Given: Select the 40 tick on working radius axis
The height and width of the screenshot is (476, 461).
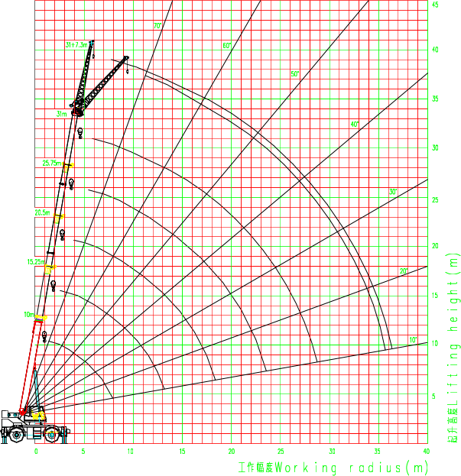Looking at the screenshot, I should (426, 451).
